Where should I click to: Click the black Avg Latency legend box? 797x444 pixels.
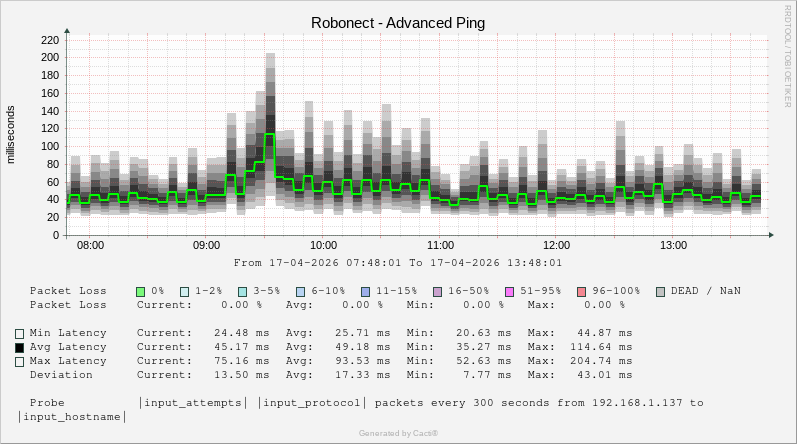(x=20, y=347)
